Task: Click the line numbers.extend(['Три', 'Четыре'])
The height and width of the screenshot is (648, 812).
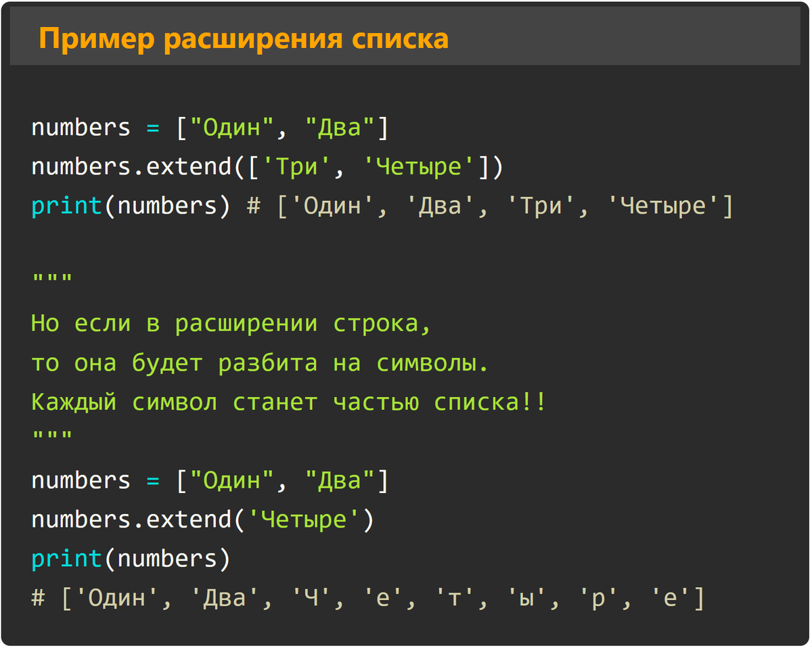Action: click(x=268, y=166)
